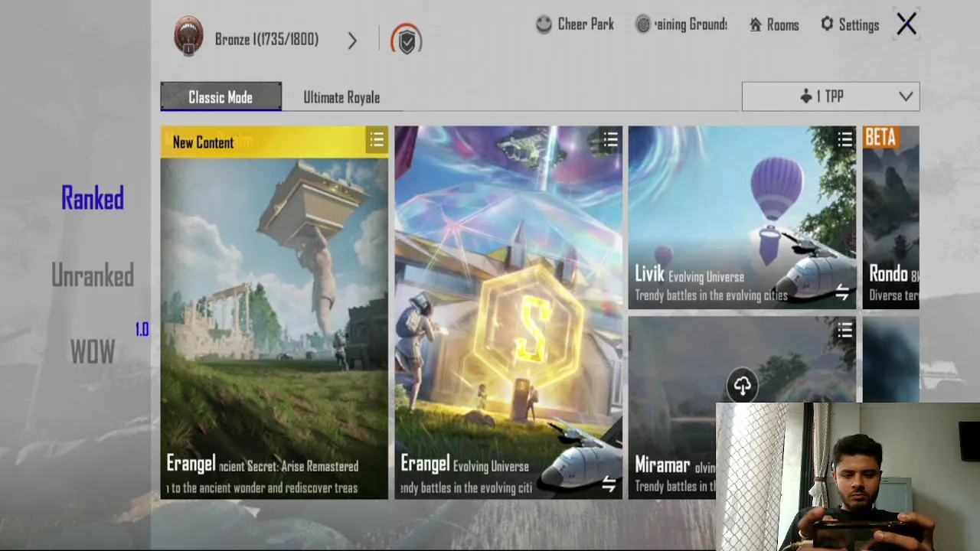Image resolution: width=980 pixels, height=551 pixels.
Task: Select Ranked in the side menu
Action: 93,199
